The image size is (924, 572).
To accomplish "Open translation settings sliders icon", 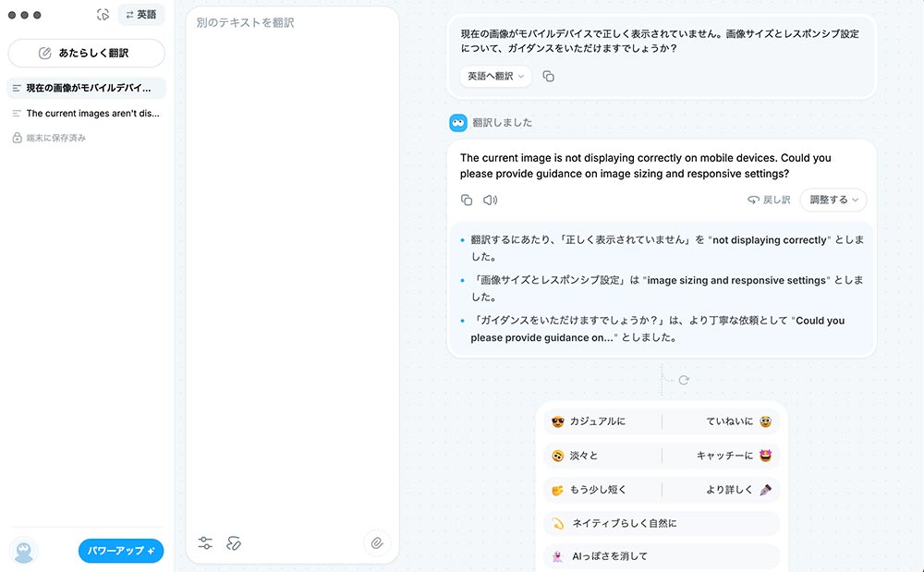I will 205,543.
